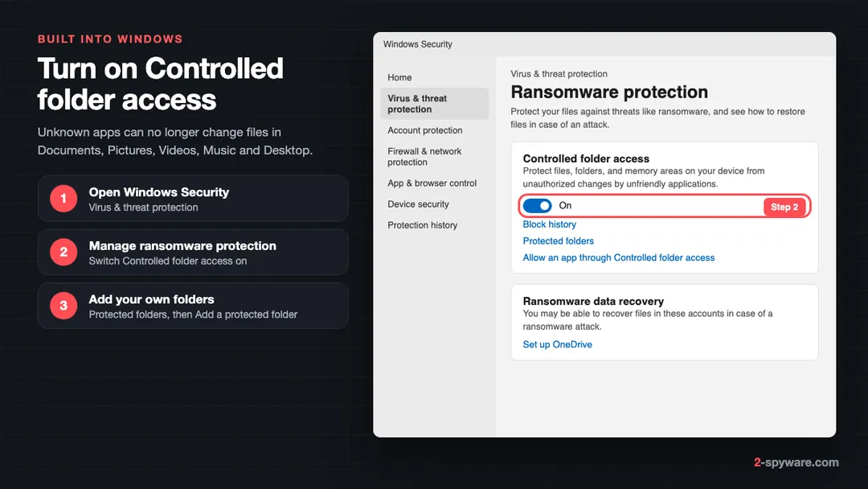The height and width of the screenshot is (489, 868).
Task: Open the Block history link
Action: pyautogui.click(x=549, y=224)
